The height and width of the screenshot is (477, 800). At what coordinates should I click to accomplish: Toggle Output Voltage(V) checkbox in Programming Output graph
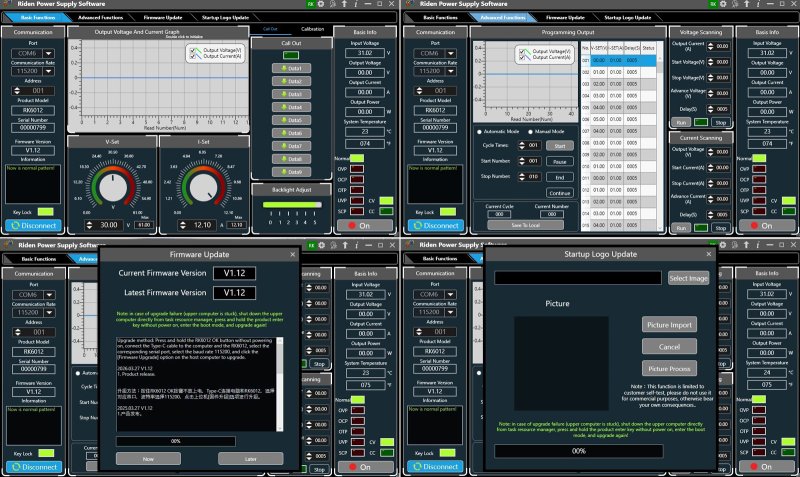coord(522,52)
